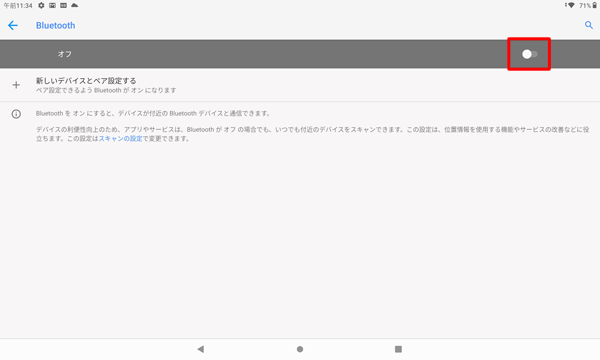The image size is (600, 360).
Task: Tap the info circle icon
Action: pyautogui.click(x=16, y=114)
